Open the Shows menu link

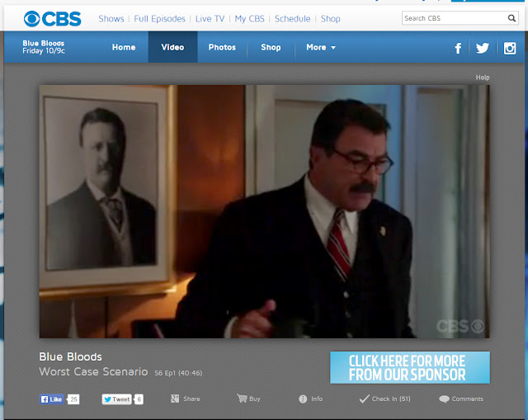pos(111,18)
